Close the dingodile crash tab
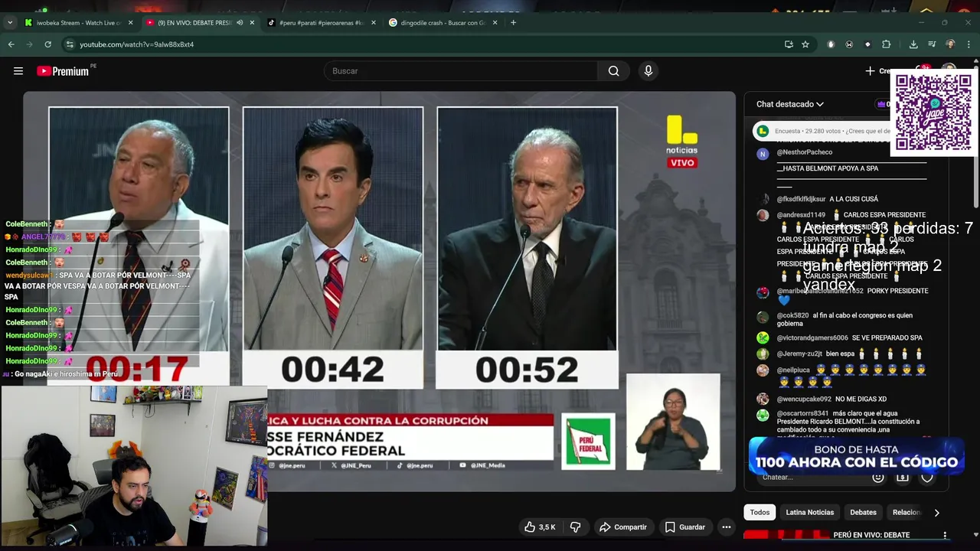980x551 pixels. [495, 22]
